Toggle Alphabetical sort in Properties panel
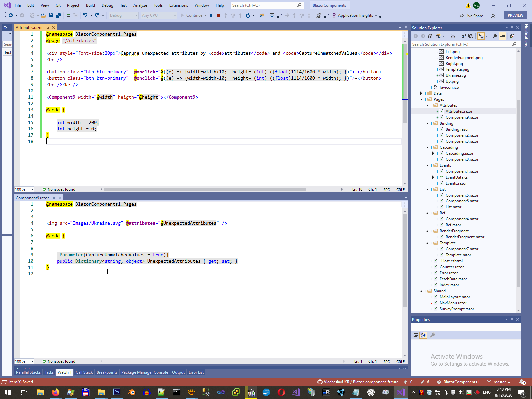 (x=423, y=335)
